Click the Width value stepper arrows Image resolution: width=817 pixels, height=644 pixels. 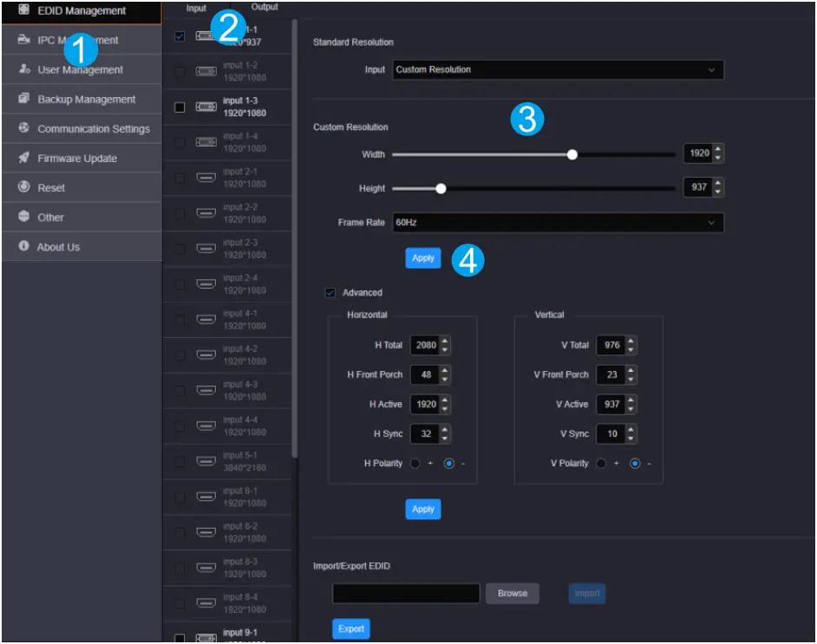tap(718, 153)
